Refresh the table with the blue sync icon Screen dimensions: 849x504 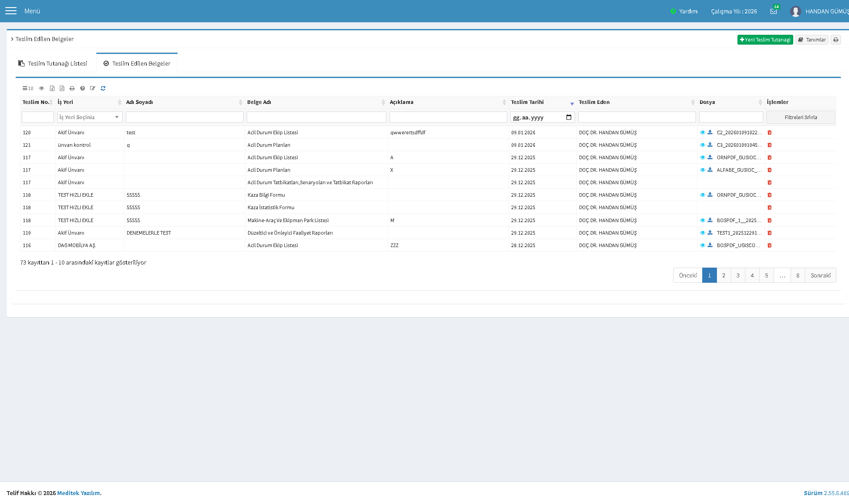point(103,88)
